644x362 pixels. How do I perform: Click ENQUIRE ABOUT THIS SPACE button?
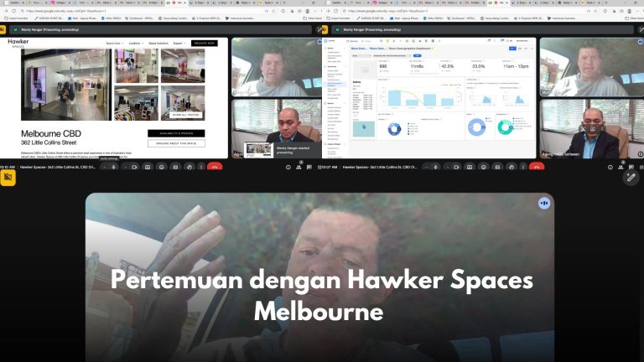point(176,143)
